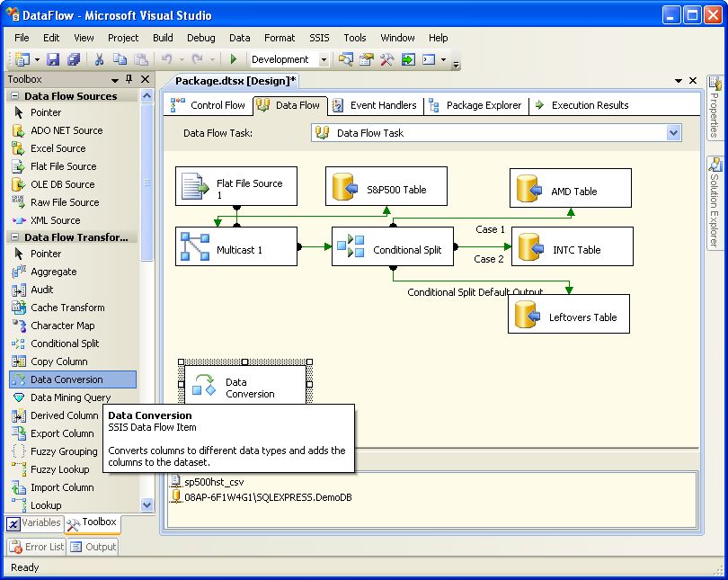Screen dimensions: 728x580
Task: Collapse the Data Flow Sources group
Action: (x=15, y=96)
